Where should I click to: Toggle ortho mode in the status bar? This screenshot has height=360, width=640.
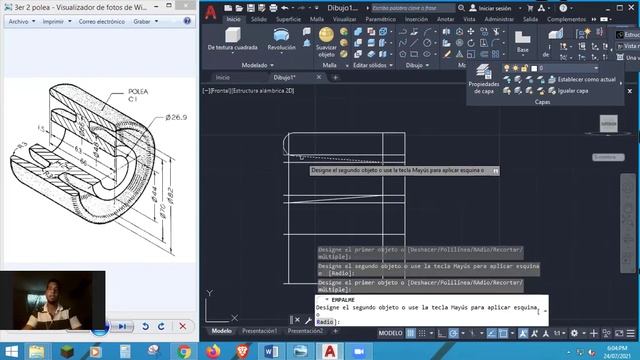[442, 333]
